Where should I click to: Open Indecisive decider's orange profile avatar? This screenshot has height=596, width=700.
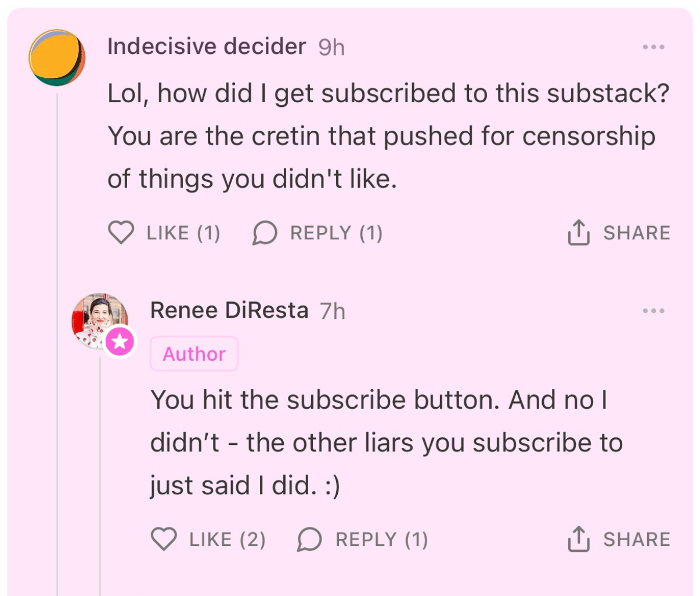tap(57, 58)
